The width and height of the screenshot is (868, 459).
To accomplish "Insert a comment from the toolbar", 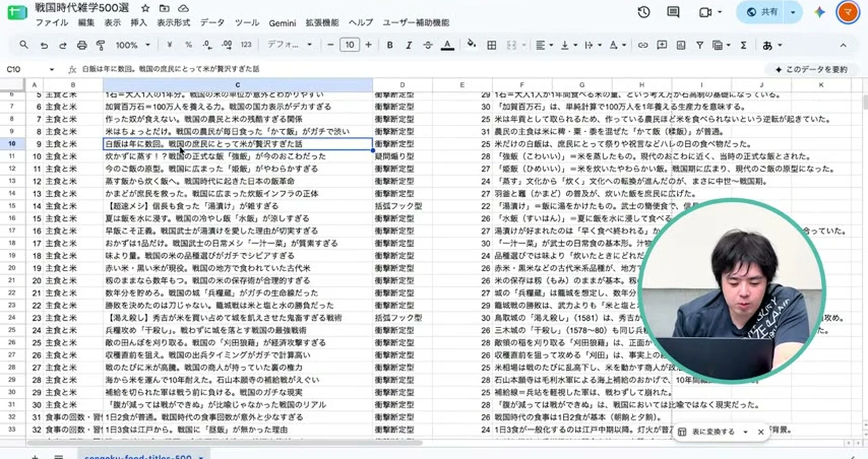I will point(661,45).
